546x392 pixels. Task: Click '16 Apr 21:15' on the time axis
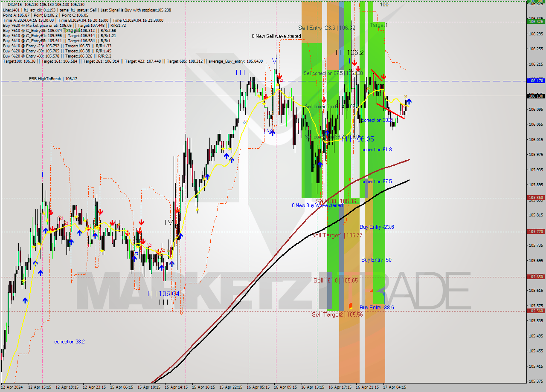(x=367, y=387)
